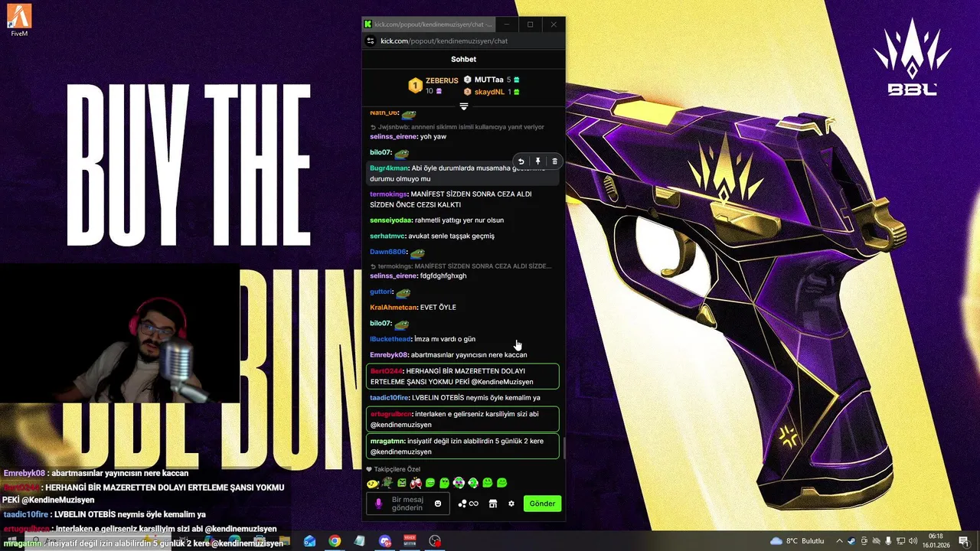
Task: Click MUTTaa in the gift leaderboard
Action: click(x=492, y=80)
